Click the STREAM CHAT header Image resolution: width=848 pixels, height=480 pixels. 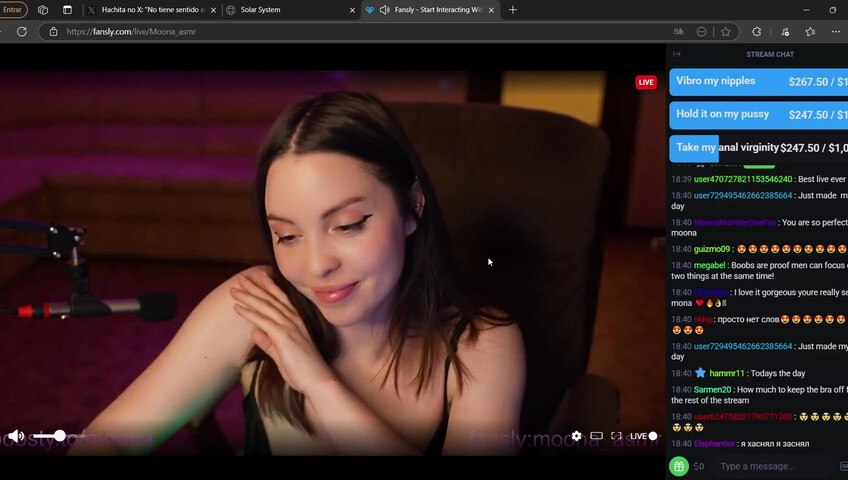point(770,55)
